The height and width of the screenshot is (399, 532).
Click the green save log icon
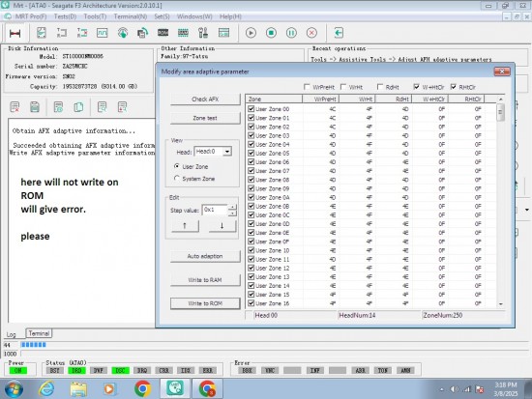click(x=35, y=107)
